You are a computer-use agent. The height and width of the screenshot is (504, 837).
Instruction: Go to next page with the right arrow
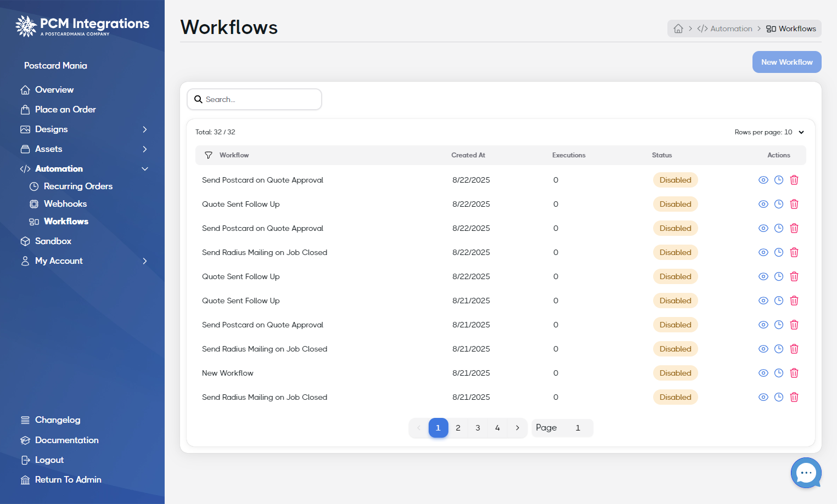[x=517, y=428]
